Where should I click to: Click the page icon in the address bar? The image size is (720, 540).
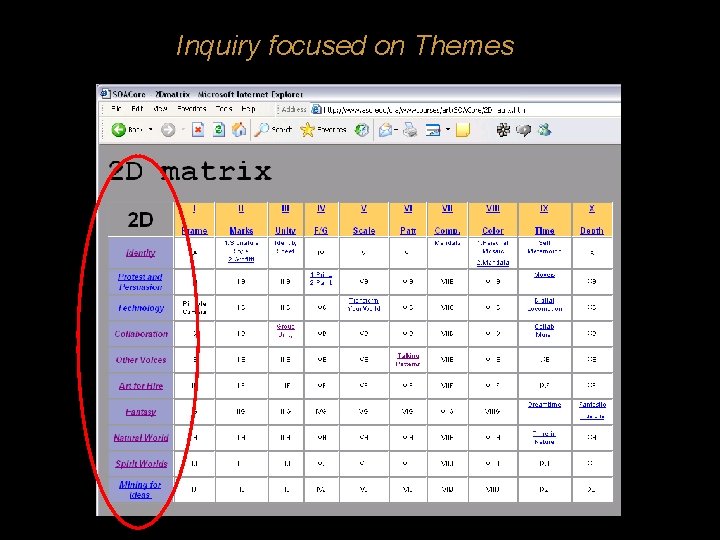[316, 109]
